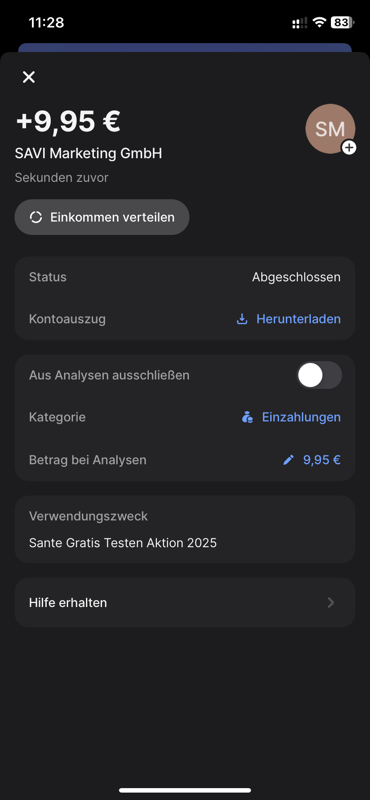Image resolution: width=370 pixels, height=800 pixels.
Task: Tap the circular icon in Einkommen verteilen
Action: tap(36, 217)
